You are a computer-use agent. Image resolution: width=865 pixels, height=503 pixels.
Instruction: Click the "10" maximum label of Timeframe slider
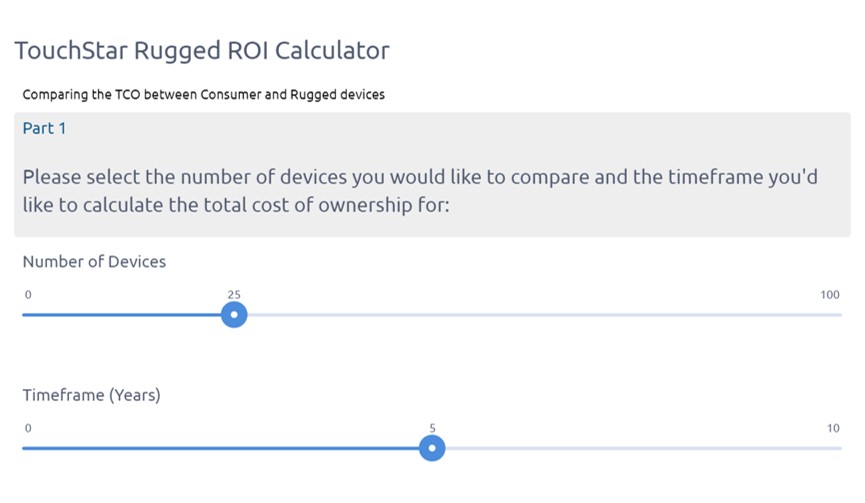point(833,428)
